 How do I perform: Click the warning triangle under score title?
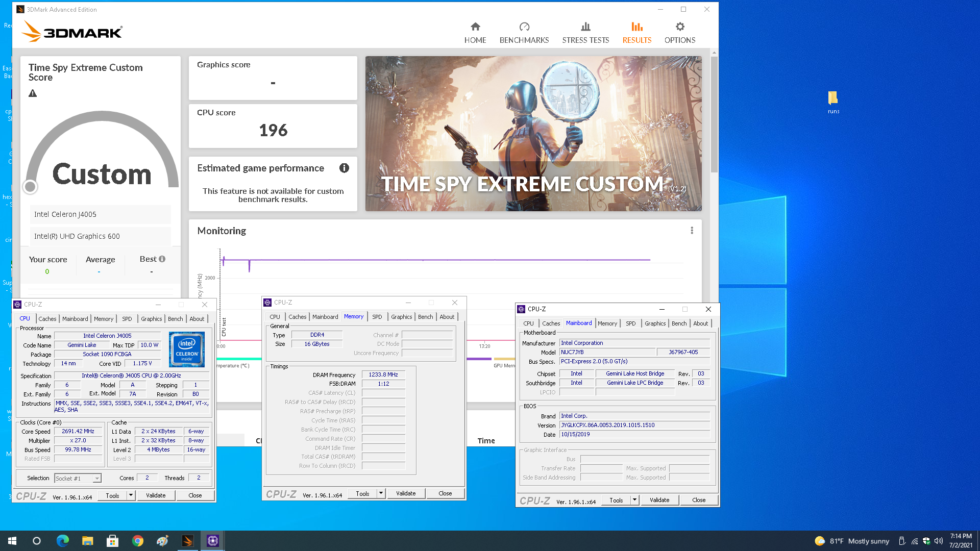pos(33,93)
